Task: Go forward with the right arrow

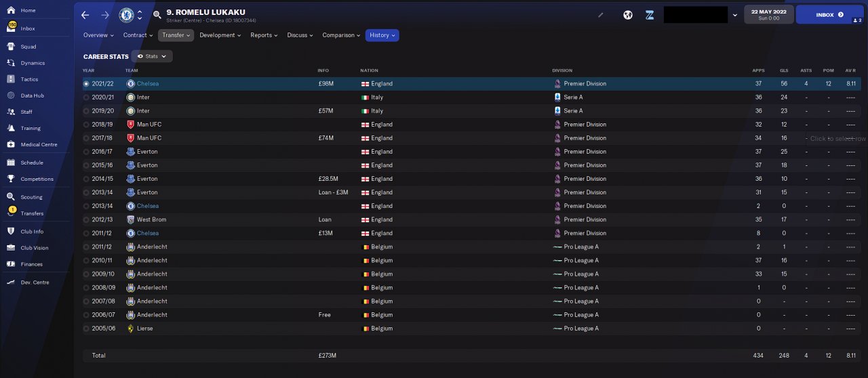Action: (x=105, y=15)
